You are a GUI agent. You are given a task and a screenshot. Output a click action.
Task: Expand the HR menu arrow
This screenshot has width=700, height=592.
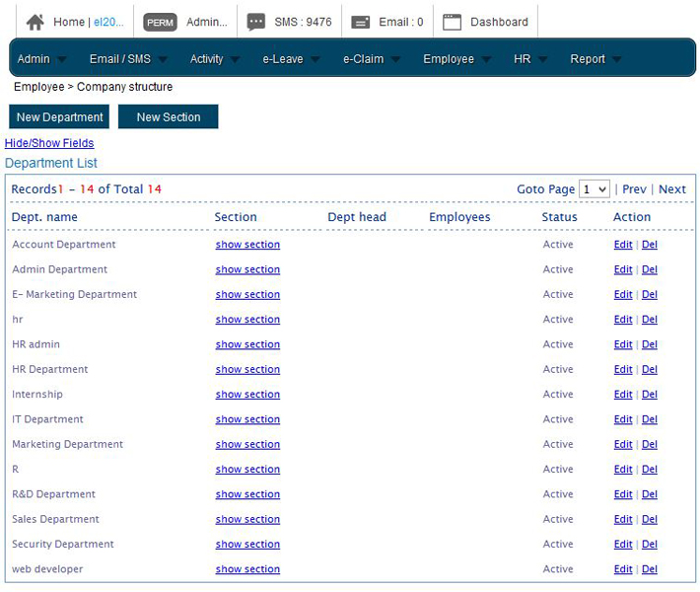pos(543,59)
